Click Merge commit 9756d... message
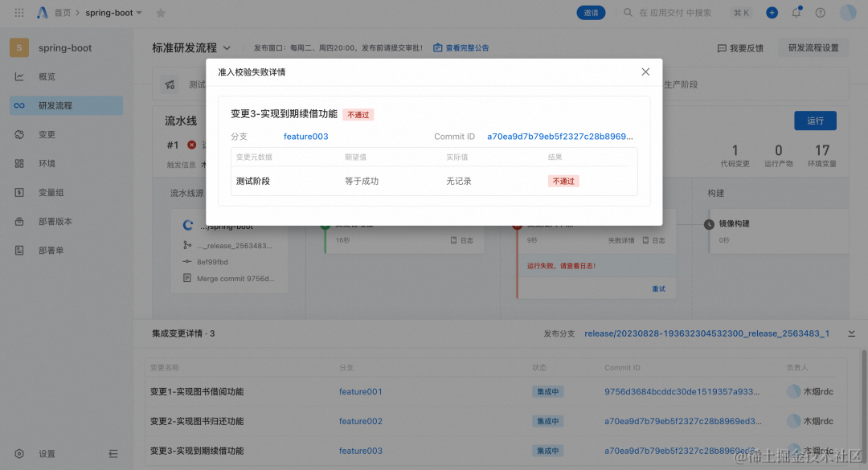 tap(235, 279)
